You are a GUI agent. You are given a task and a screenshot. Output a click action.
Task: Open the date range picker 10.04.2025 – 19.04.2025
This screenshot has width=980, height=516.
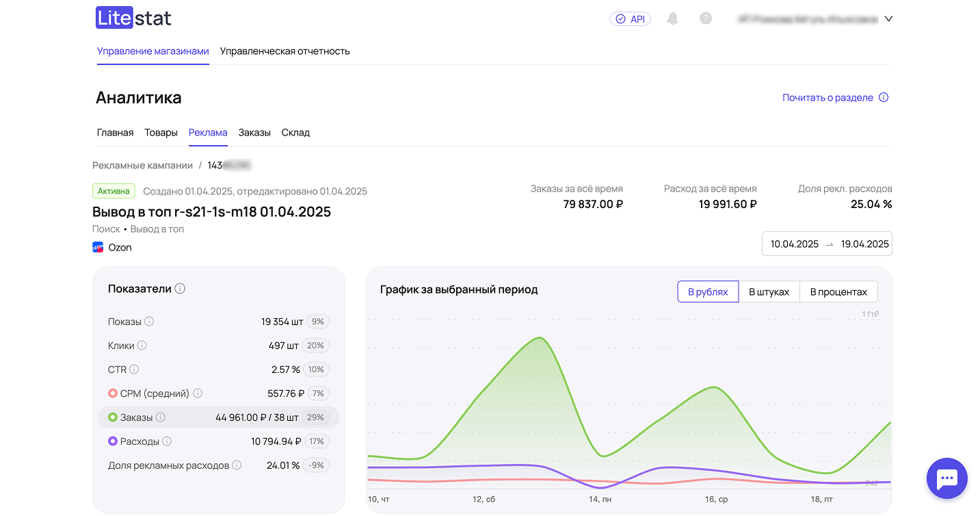[x=826, y=244]
